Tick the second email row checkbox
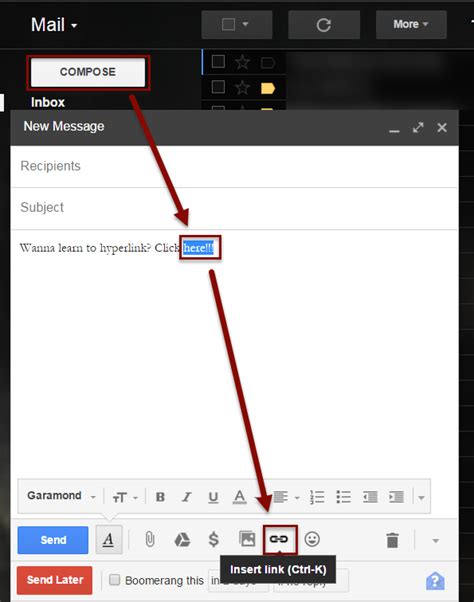Image resolution: width=474 pixels, height=602 pixels. [x=218, y=87]
